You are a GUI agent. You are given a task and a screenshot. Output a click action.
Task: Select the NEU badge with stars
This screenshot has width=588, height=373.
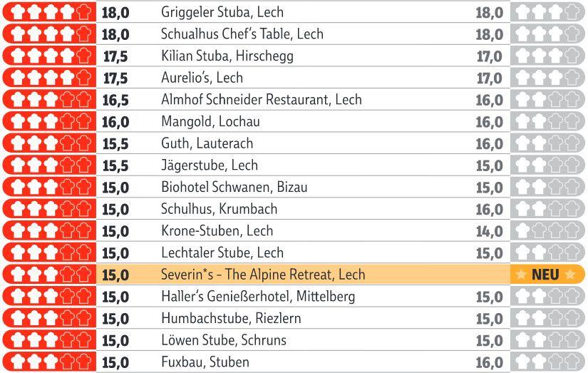tap(547, 275)
